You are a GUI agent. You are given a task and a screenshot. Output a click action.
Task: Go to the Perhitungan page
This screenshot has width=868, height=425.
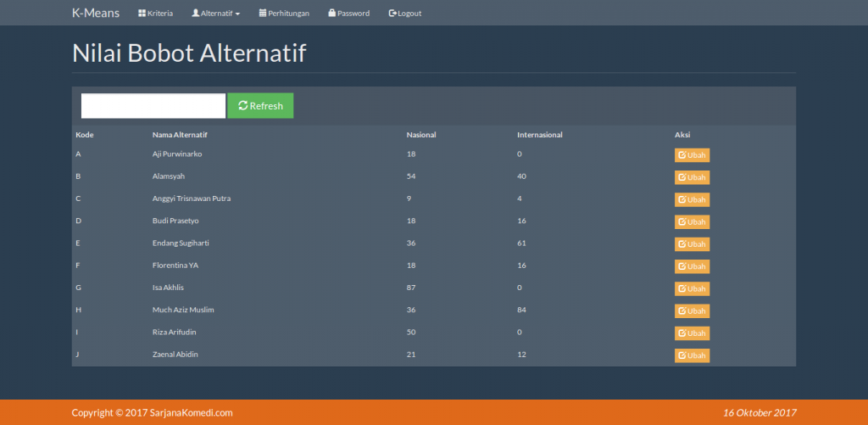tap(284, 14)
